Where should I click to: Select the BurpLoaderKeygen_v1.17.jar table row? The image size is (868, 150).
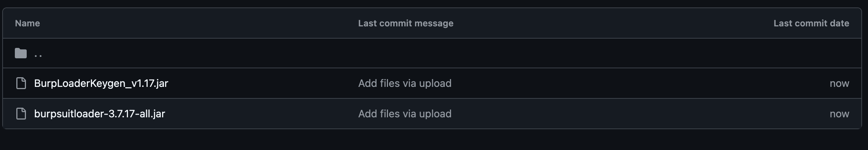432,83
